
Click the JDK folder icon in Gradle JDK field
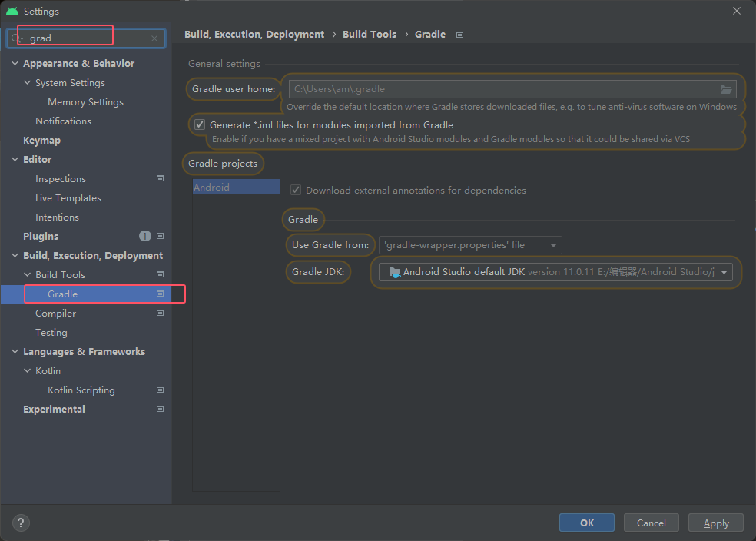click(394, 273)
